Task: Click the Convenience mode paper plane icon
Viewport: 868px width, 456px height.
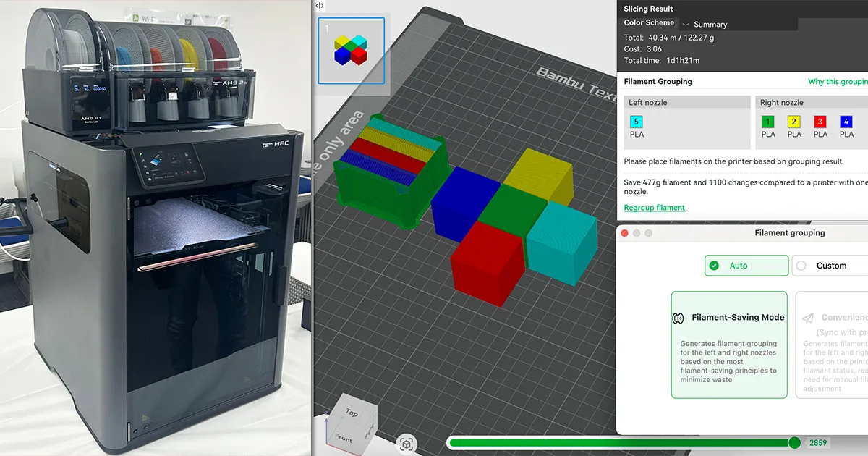Action: [808, 318]
